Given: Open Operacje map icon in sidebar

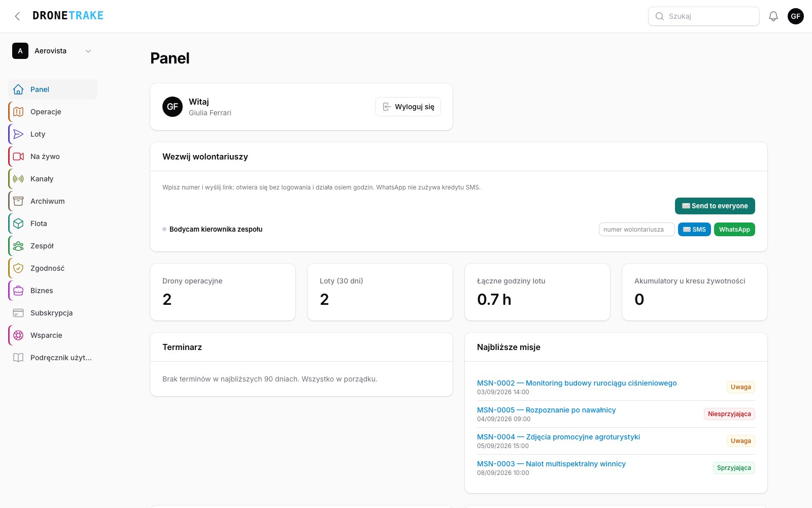Looking at the screenshot, I should point(18,112).
